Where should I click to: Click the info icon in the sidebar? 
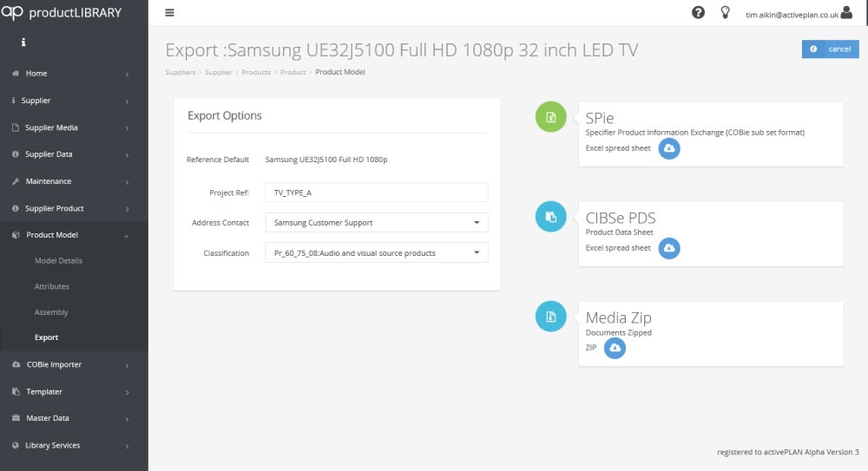pos(23,43)
